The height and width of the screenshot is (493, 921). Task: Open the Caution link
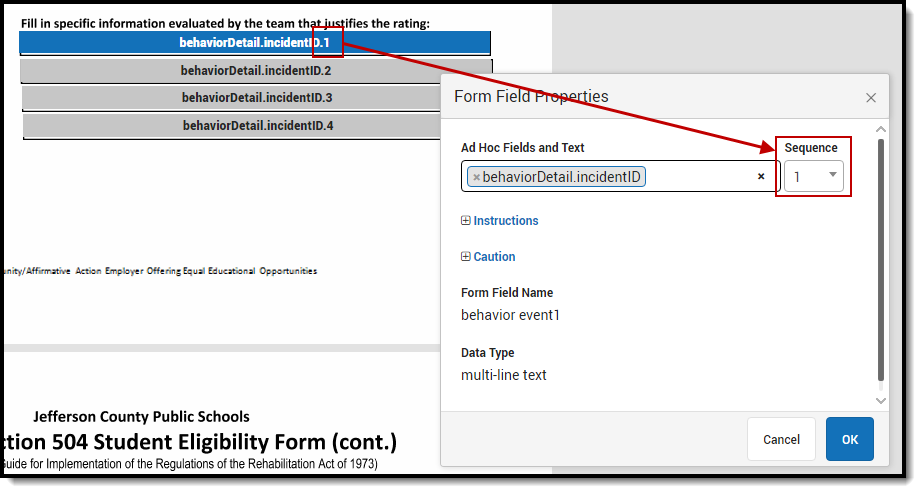pos(494,256)
